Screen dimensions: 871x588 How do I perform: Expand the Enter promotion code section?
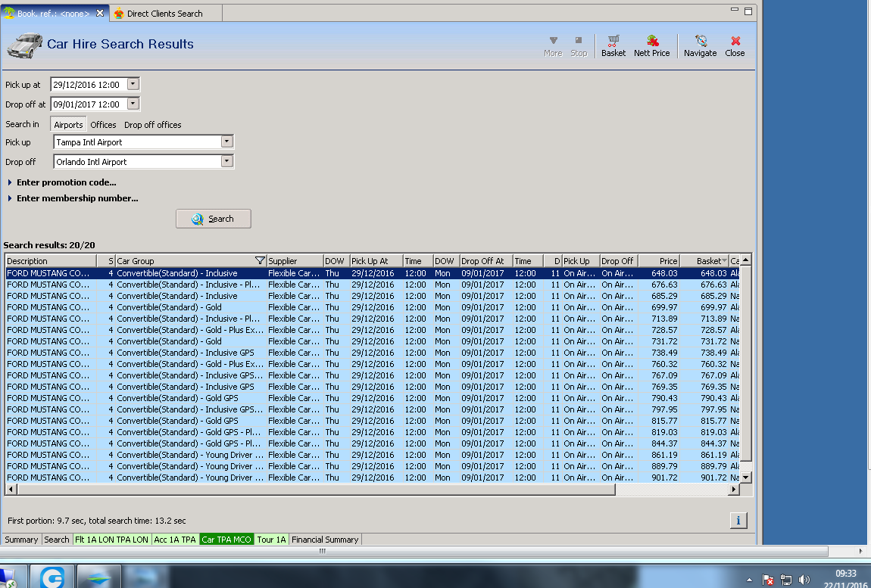[66, 182]
